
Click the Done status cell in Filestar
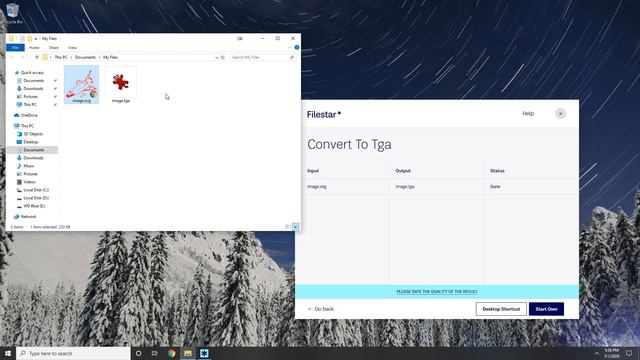point(495,187)
